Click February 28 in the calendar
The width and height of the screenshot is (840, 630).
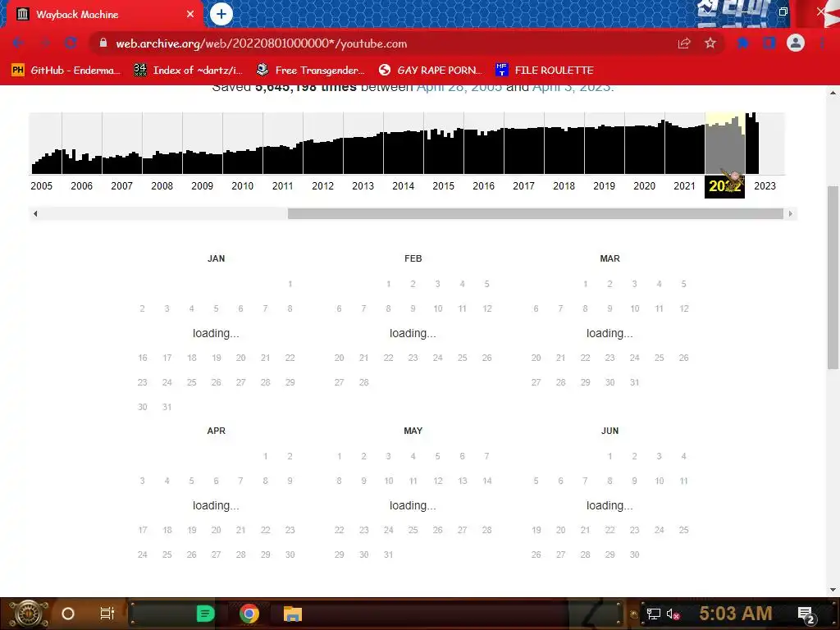pyautogui.click(x=363, y=382)
